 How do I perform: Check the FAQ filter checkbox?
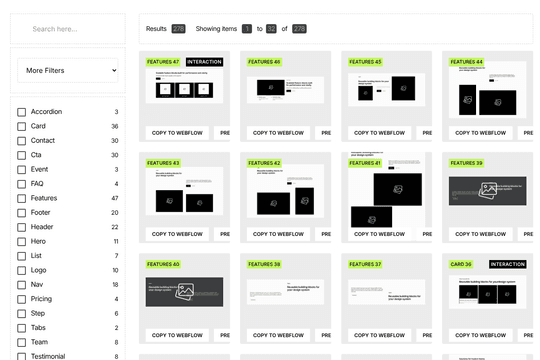tap(21, 184)
